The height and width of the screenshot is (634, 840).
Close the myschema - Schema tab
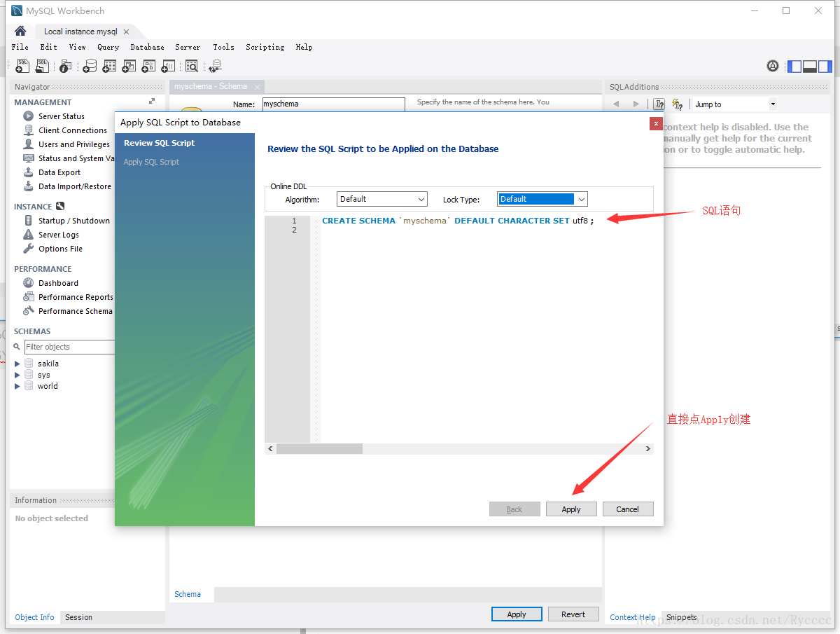click(257, 87)
